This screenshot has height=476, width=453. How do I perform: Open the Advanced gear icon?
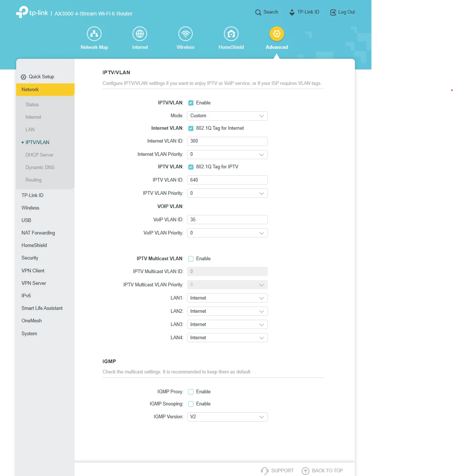click(x=277, y=34)
